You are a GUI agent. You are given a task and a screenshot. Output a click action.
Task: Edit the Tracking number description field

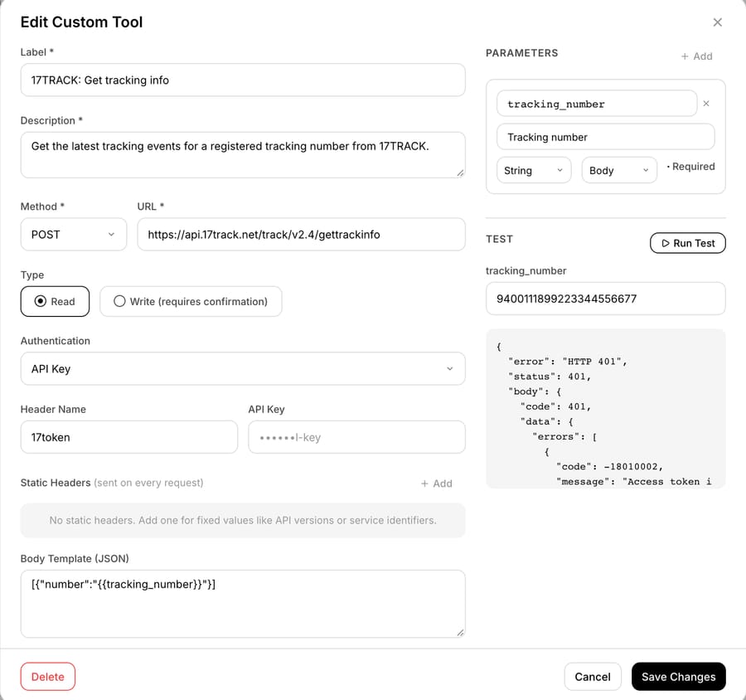[x=606, y=137]
